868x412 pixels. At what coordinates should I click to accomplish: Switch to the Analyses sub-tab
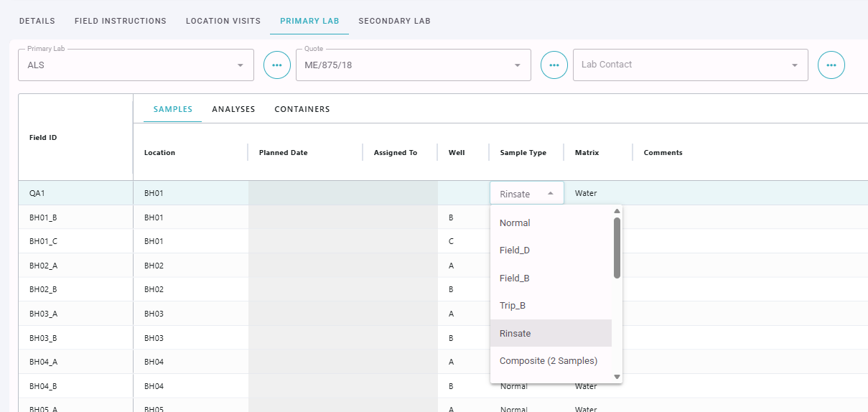(x=233, y=109)
